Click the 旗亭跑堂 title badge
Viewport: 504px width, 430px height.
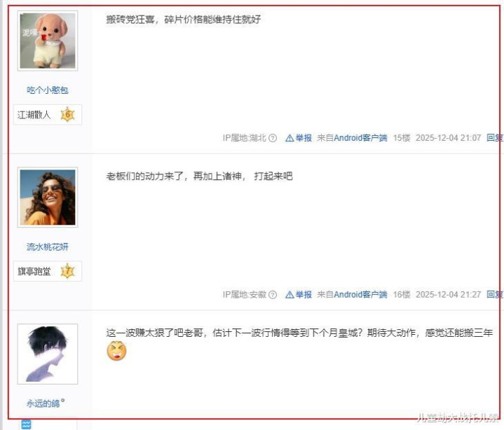tap(48, 271)
